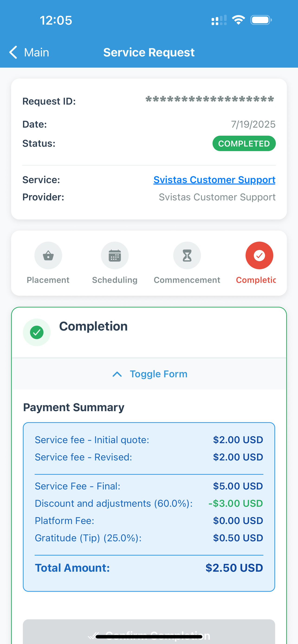Tap the battery status icon
Screen dimensions: 298x644
coord(261,20)
